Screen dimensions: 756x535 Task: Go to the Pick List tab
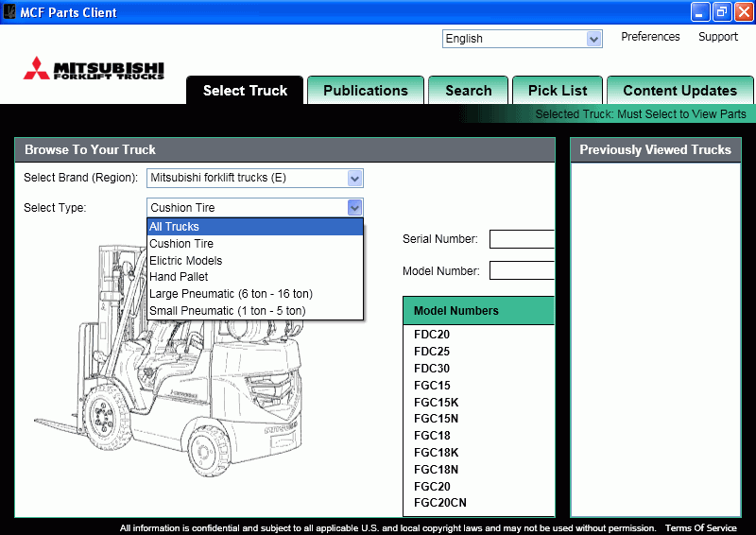(x=558, y=90)
